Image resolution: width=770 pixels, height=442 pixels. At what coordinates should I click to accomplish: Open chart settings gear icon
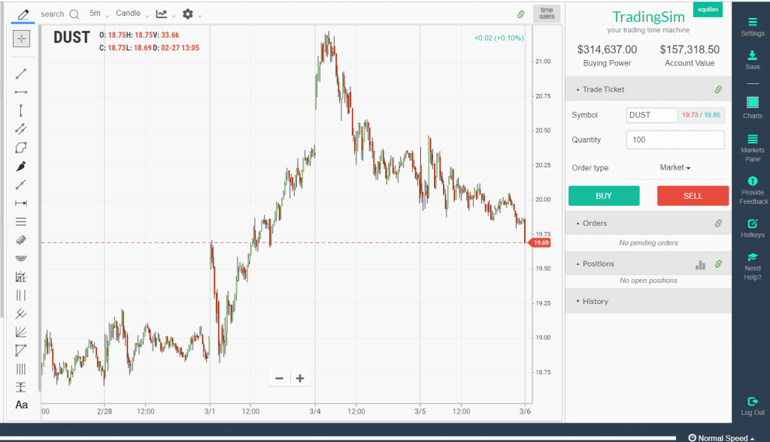pyautogui.click(x=187, y=14)
